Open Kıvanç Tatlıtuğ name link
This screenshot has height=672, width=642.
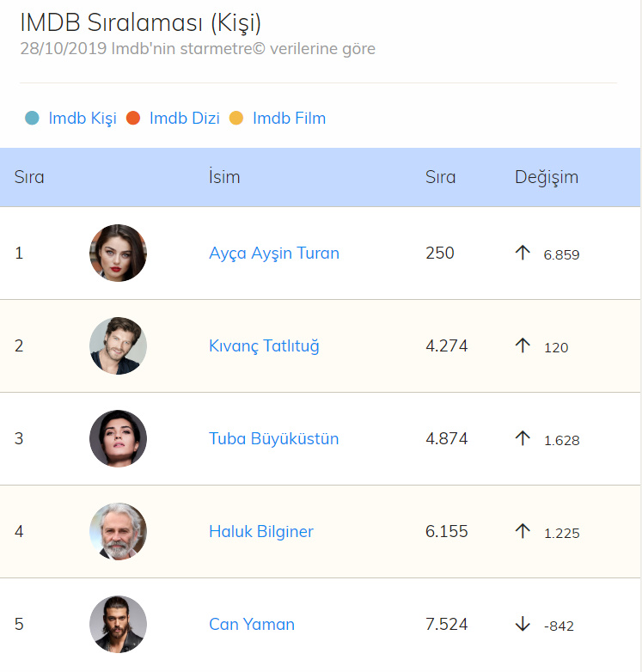(264, 346)
